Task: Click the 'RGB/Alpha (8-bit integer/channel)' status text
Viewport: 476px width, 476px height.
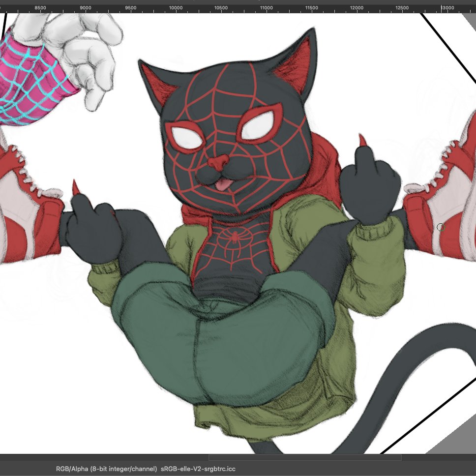Action: pos(107,469)
